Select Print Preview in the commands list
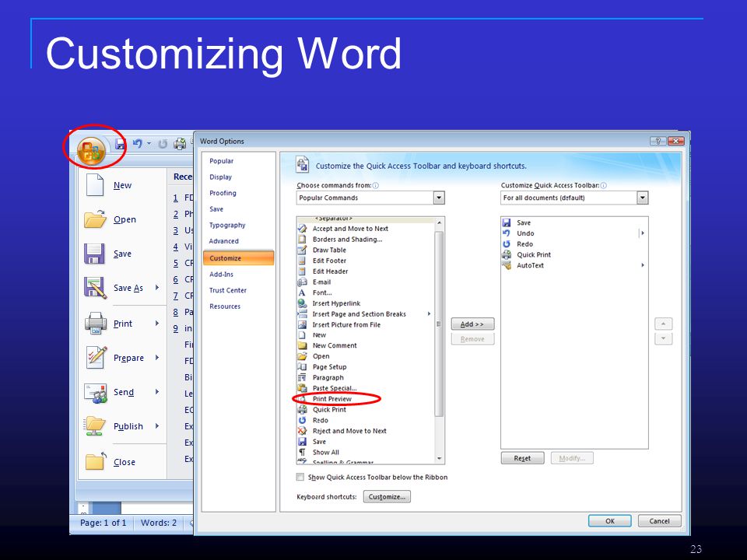This screenshot has height=560, width=747. tap(332, 399)
